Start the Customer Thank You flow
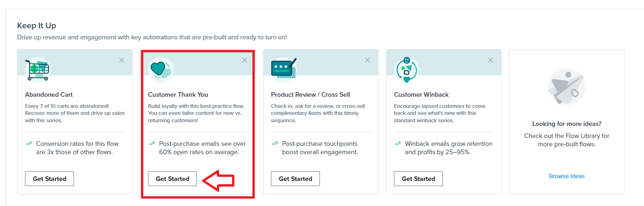This screenshot has height=206, width=644. pyautogui.click(x=172, y=179)
